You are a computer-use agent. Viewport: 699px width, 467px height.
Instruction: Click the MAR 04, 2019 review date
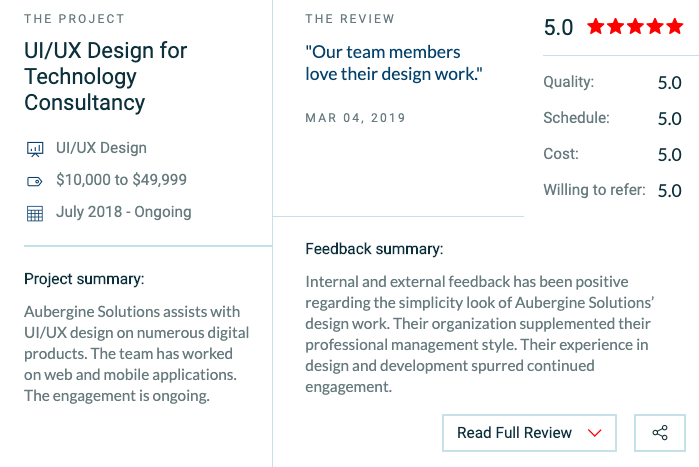[355, 118]
